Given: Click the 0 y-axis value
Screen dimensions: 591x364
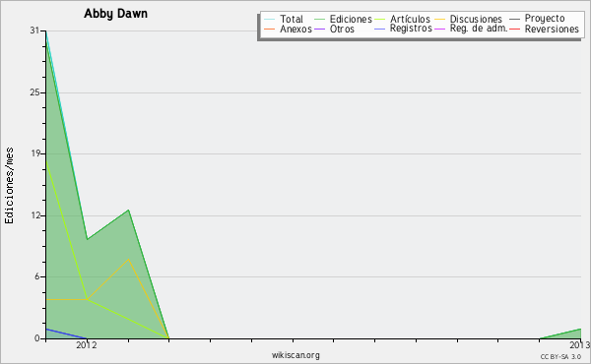Looking at the screenshot, I should [37, 338].
